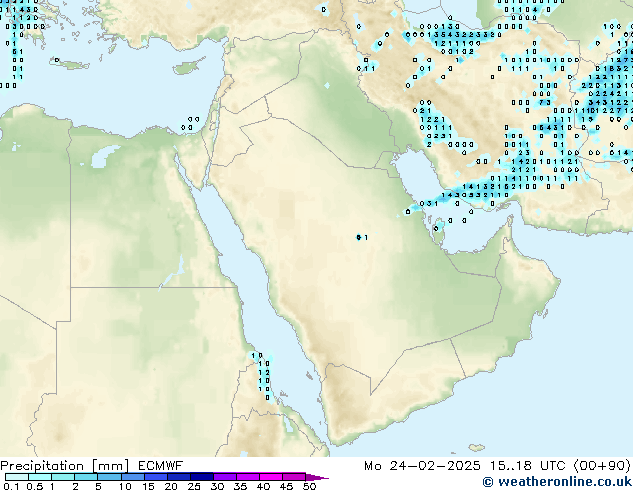Click the '031' value near Qatar

[429, 203]
